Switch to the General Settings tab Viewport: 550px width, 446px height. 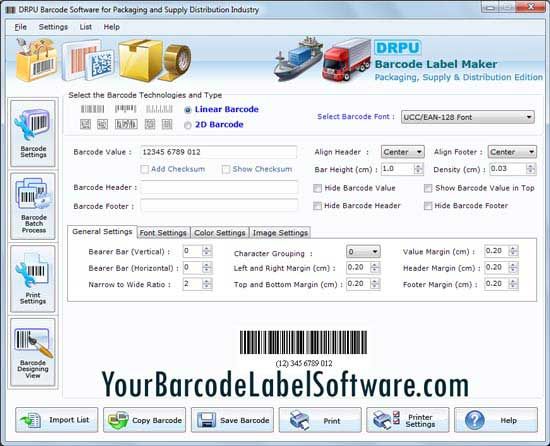click(x=102, y=232)
